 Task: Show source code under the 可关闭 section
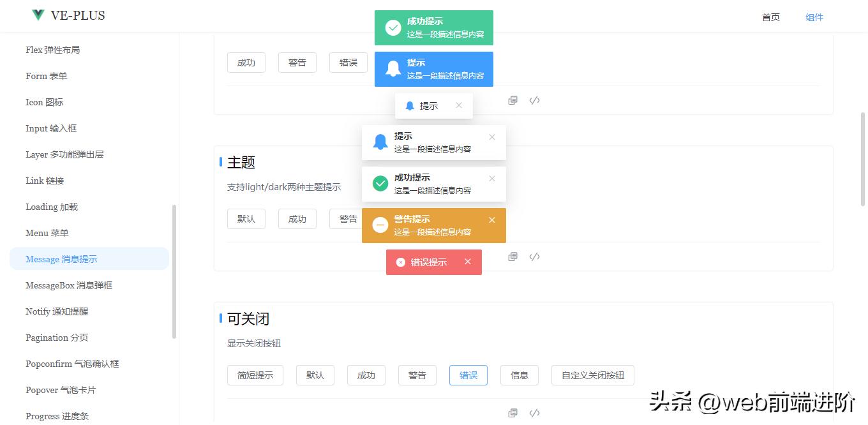coord(534,412)
